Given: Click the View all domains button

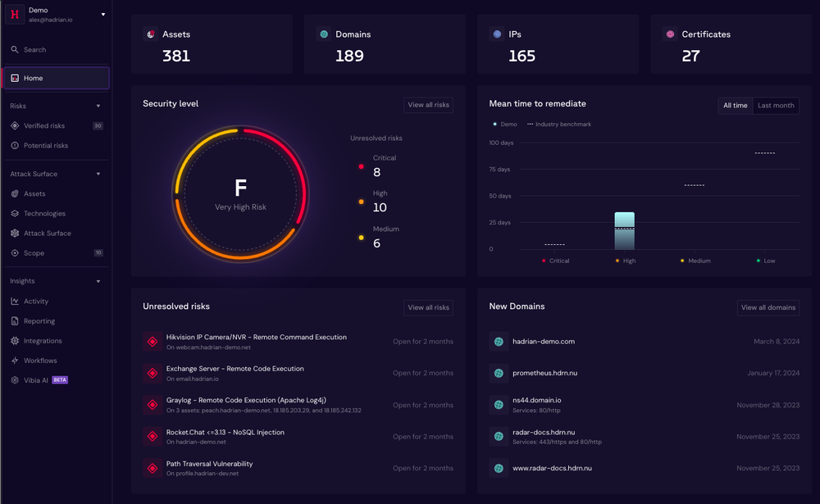Looking at the screenshot, I should coord(768,307).
